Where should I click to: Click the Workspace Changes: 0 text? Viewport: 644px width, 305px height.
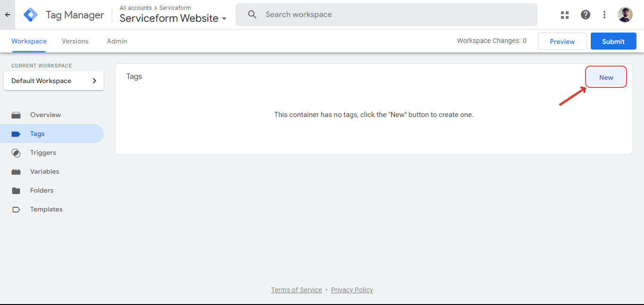click(492, 41)
